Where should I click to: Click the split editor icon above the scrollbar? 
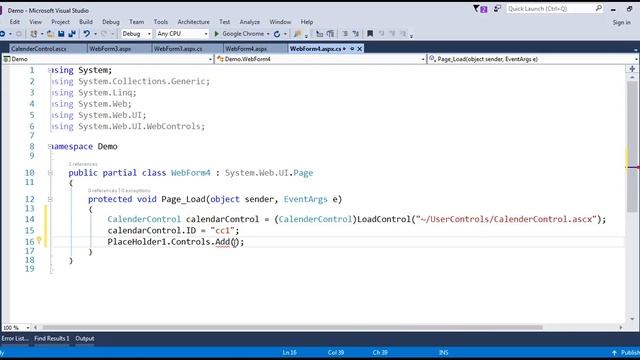tap(632, 69)
